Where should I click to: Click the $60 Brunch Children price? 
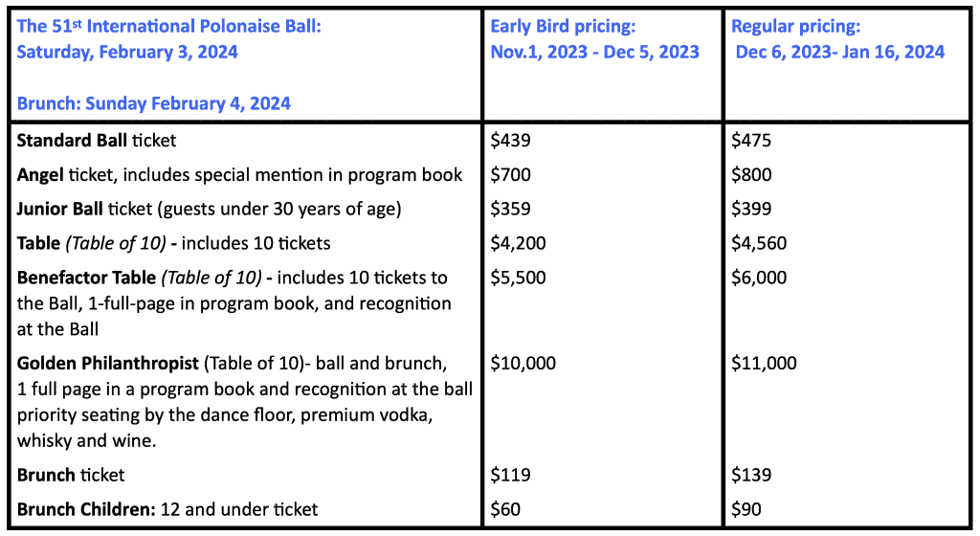pos(505,509)
